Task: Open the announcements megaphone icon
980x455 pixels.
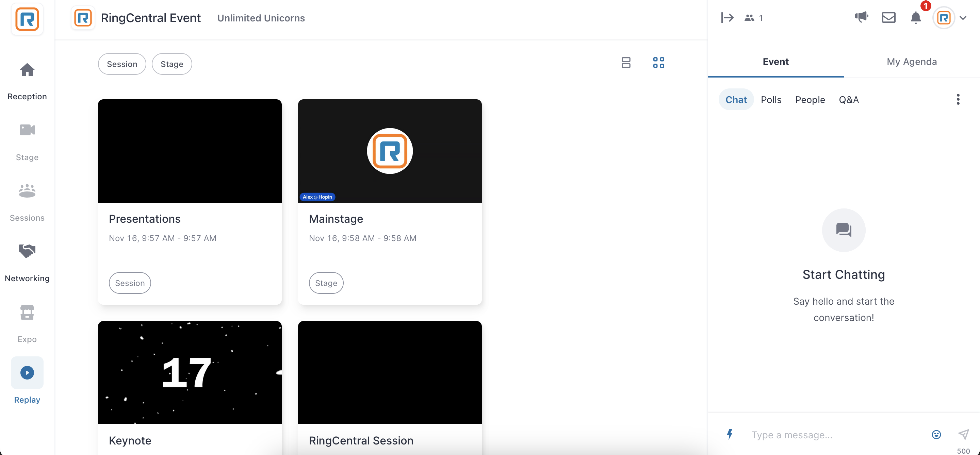Action: pyautogui.click(x=861, y=17)
